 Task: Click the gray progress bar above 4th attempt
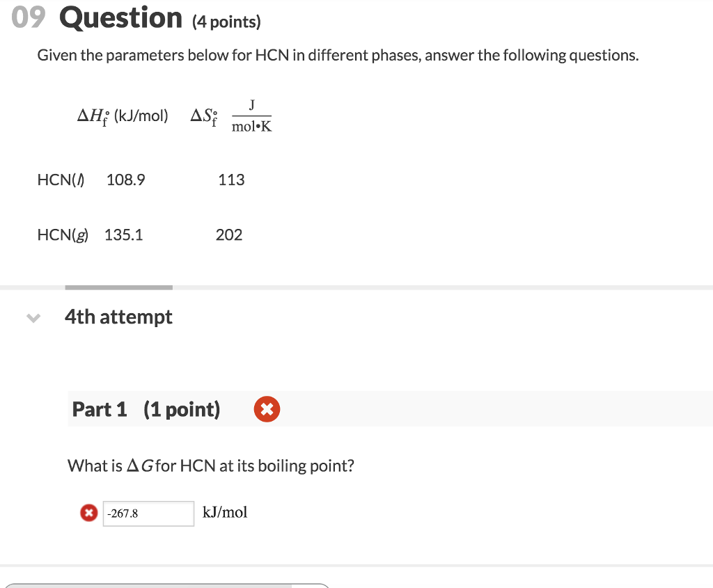[118, 285]
